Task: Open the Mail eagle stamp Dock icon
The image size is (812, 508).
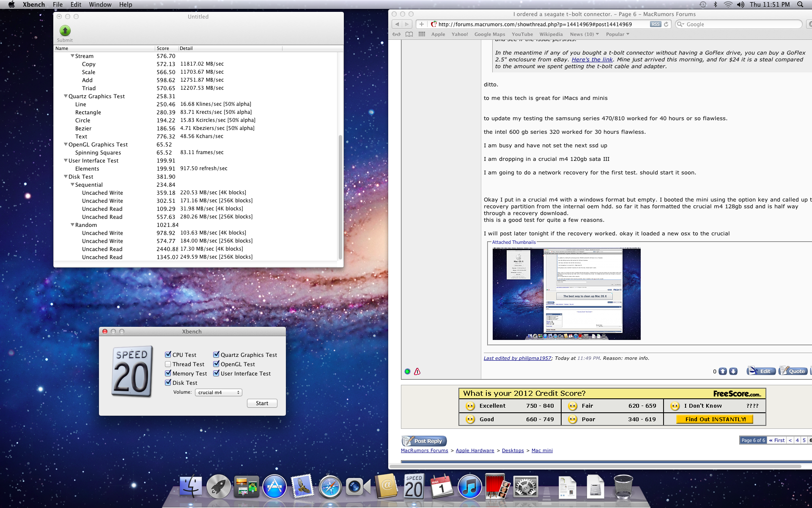Action: (x=302, y=486)
